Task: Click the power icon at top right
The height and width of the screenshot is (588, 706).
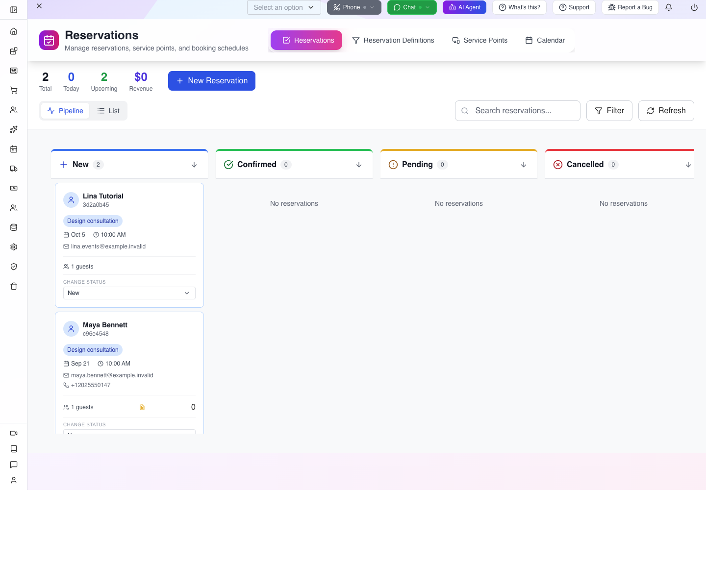Action: click(694, 7)
